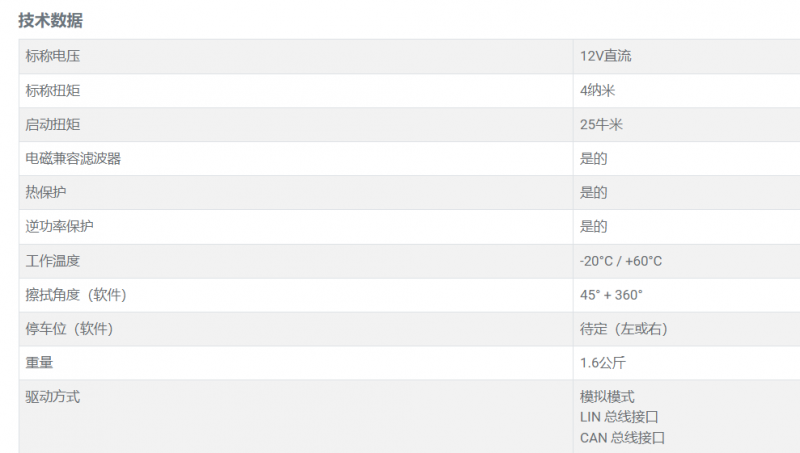Select the CAN 总线接口 entry
The width and height of the screenshot is (800, 453).
(622, 438)
